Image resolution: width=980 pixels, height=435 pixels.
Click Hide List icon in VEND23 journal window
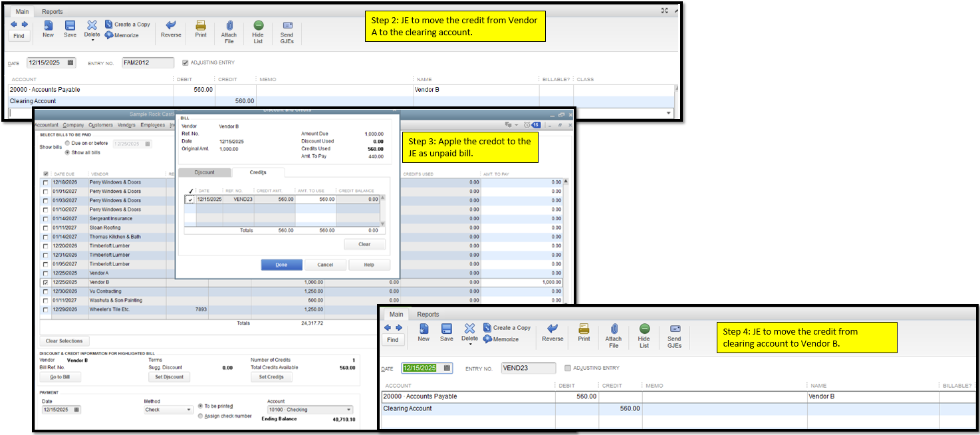(x=644, y=329)
